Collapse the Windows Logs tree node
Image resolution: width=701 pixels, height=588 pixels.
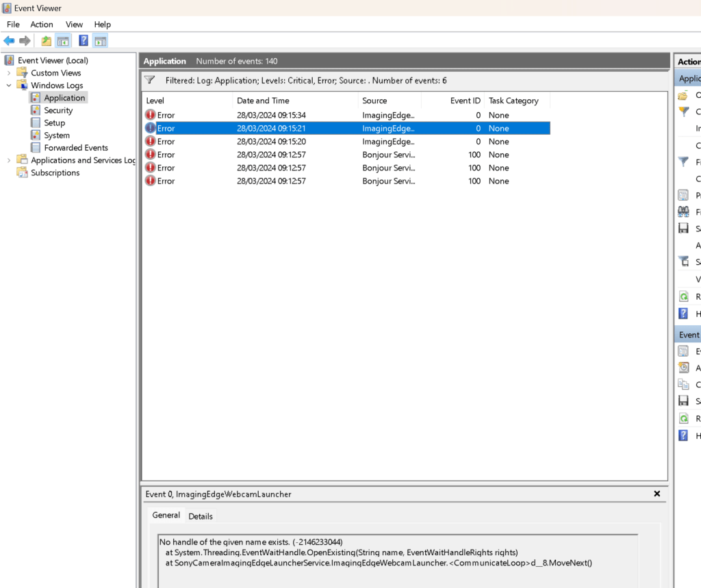tap(9, 86)
